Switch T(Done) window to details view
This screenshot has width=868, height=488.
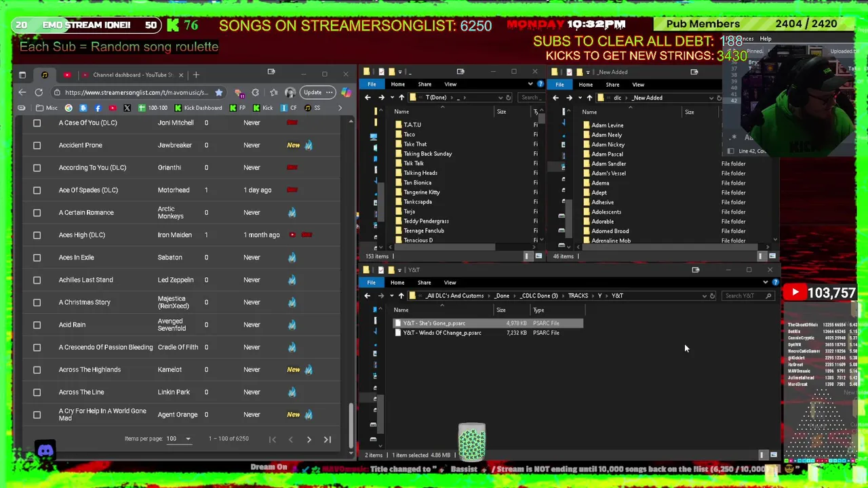click(x=527, y=256)
